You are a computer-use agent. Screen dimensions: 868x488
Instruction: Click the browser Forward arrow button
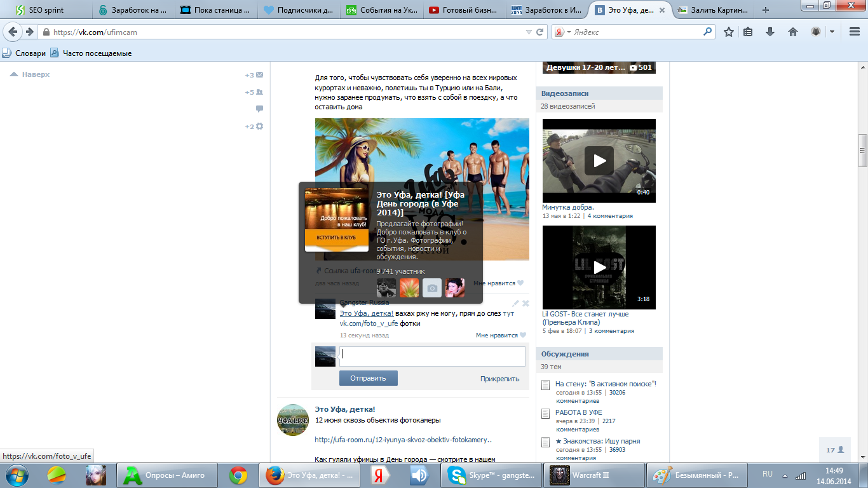tap(29, 32)
